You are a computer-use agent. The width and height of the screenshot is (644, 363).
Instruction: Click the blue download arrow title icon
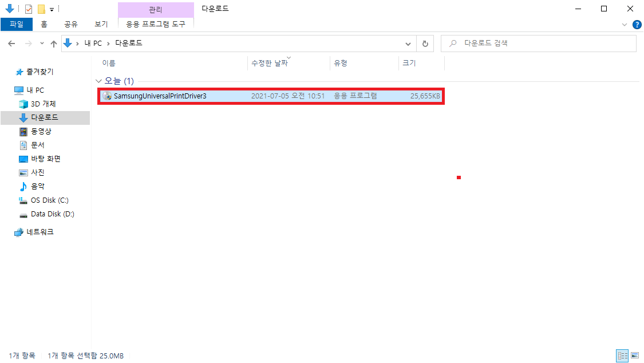(10, 8)
